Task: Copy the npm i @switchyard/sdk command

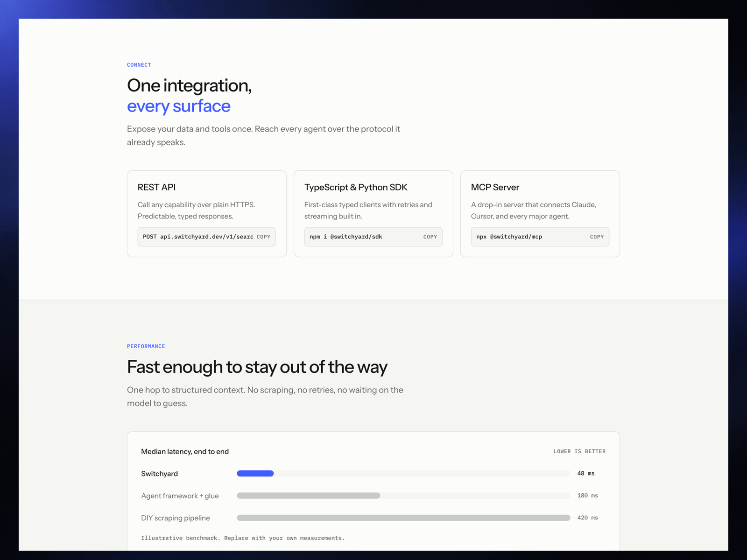Action: point(430,237)
